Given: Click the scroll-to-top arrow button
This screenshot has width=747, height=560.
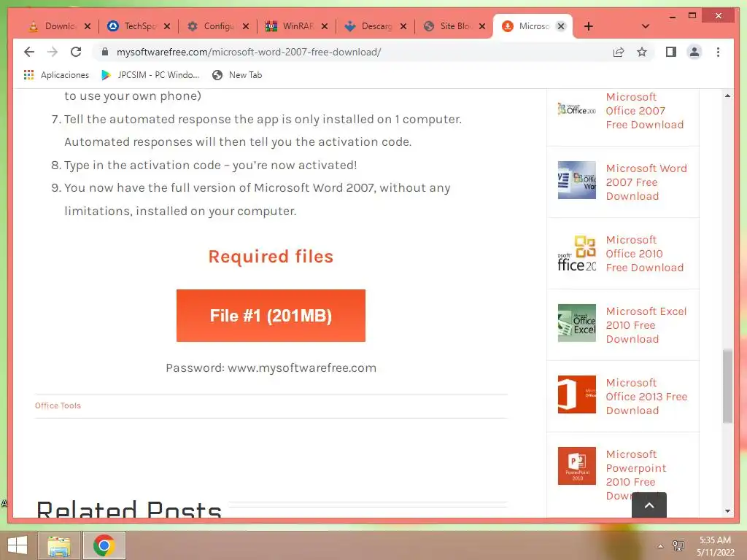Looking at the screenshot, I should pos(649,505).
